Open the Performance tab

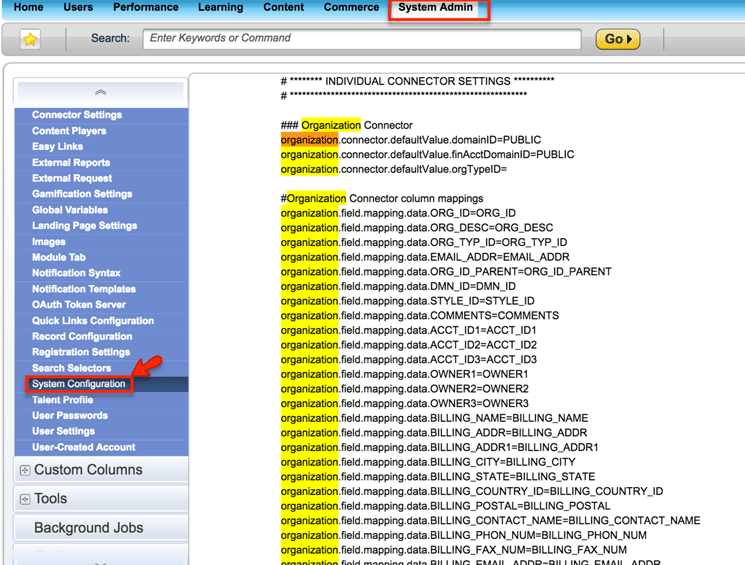point(145,8)
